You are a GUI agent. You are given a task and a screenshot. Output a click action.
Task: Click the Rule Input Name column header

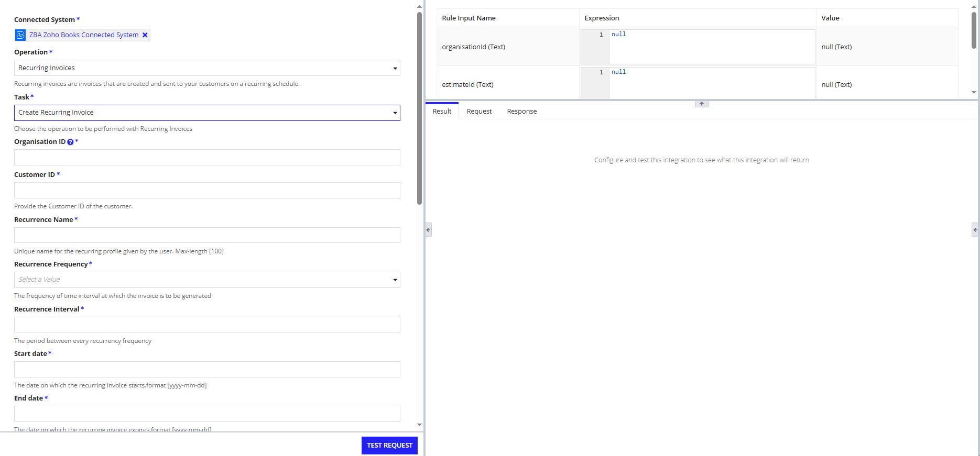point(469,18)
